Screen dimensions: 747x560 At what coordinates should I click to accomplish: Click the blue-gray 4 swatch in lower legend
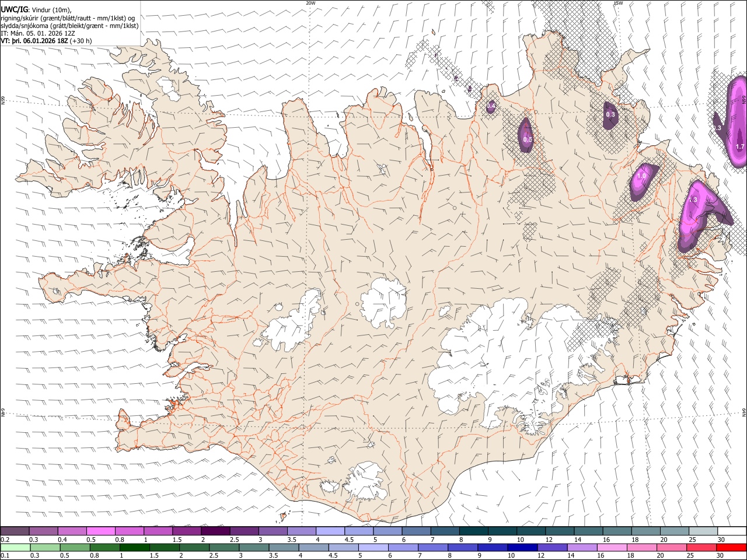[x=313, y=547]
